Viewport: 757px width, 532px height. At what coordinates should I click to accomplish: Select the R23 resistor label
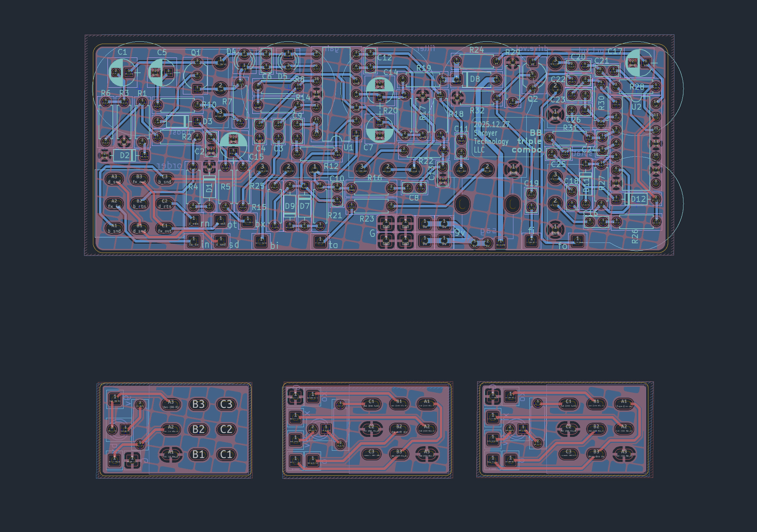pyautogui.click(x=367, y=219)
